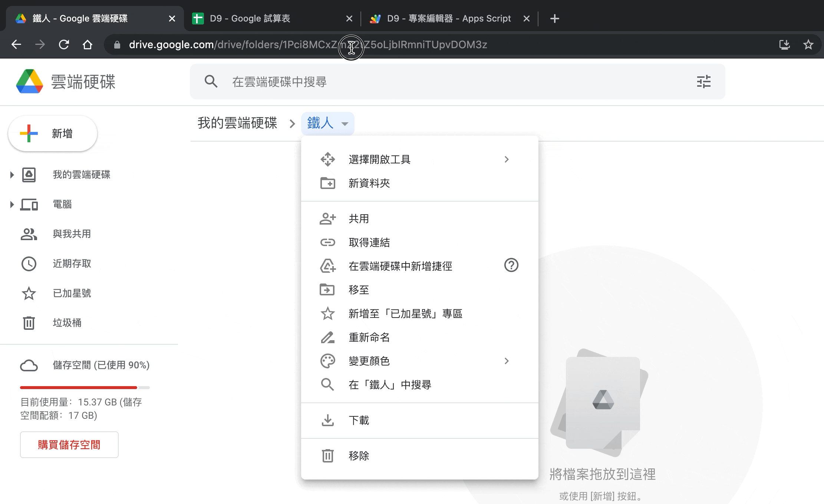
Task: Click the browser home icon
Action: point(88,44)
